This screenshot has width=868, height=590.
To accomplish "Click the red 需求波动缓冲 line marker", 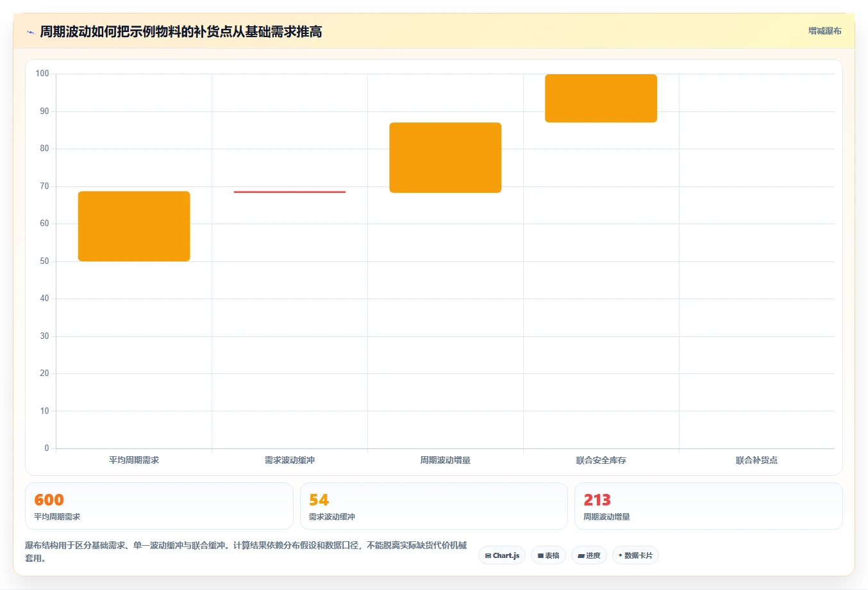I will tap(290, 192).
